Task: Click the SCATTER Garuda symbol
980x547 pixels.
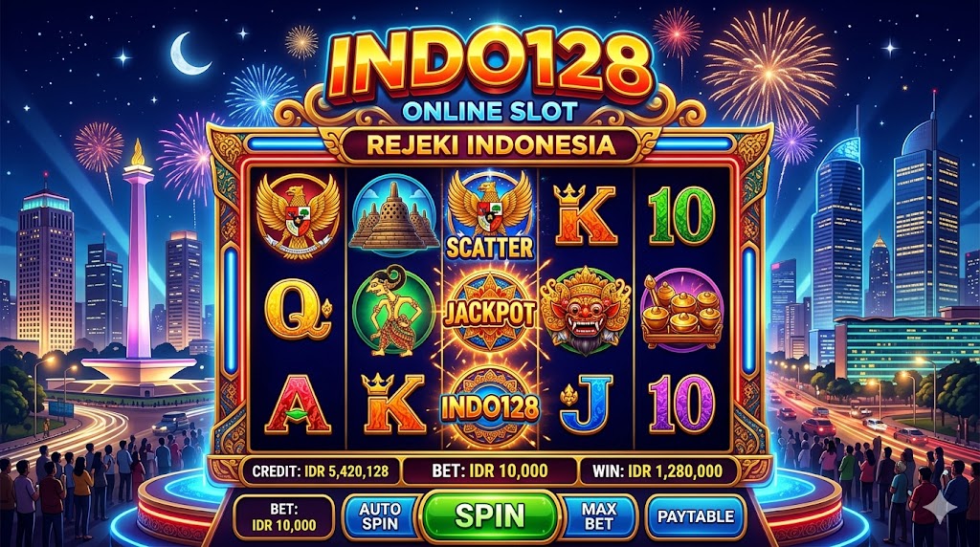Action: pyautogui.click(x=489, y=215)
